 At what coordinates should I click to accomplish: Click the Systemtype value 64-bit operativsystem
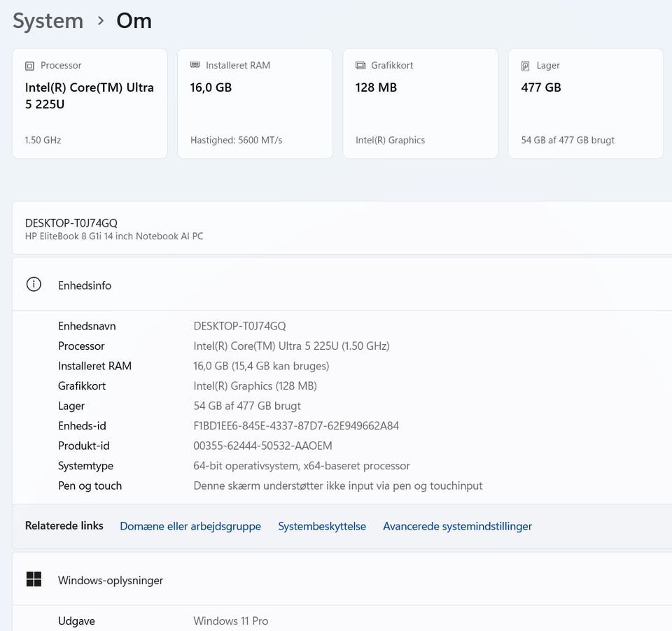[302, 466]
